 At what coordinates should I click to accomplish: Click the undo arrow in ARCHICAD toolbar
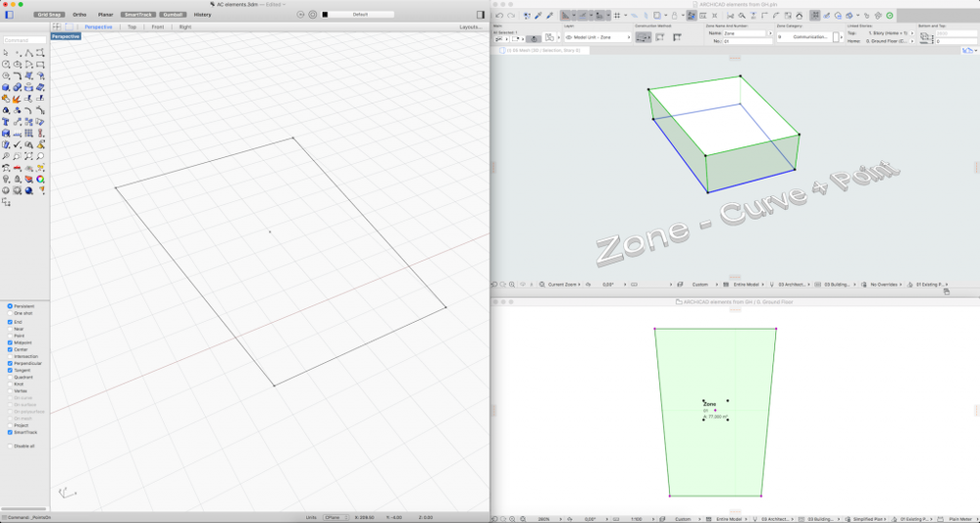click(x=499, y=15)
